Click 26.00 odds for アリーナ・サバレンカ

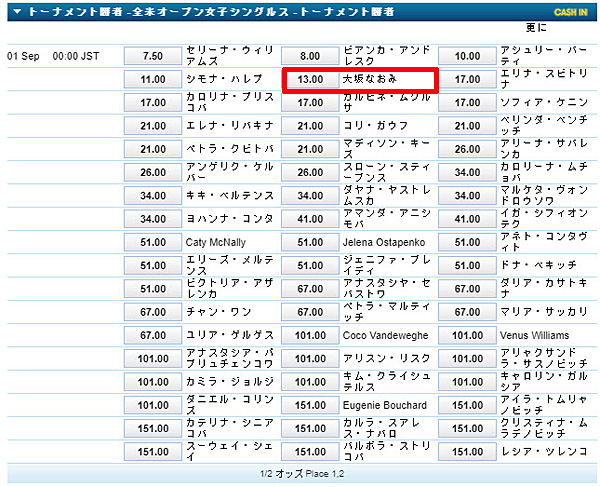click(x=467, y=149)
